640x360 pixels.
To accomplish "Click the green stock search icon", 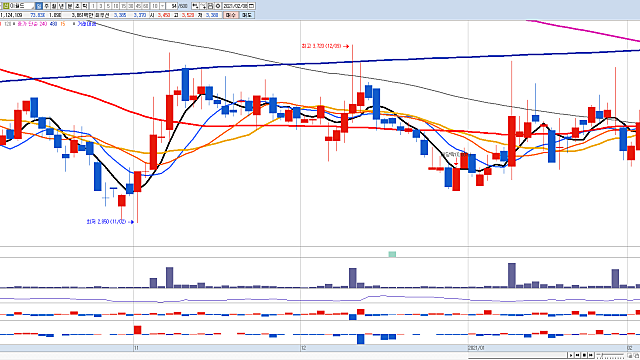I will click(5, 6).
